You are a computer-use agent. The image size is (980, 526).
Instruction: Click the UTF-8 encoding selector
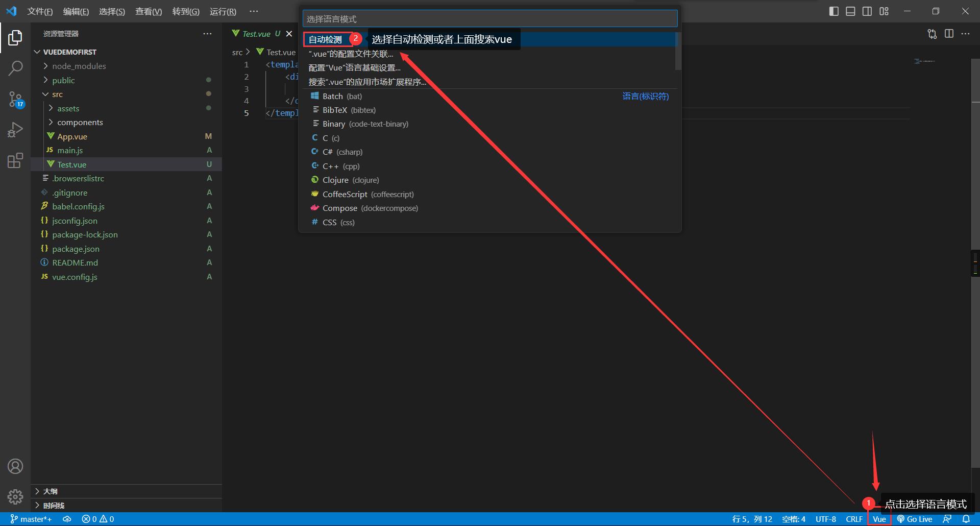826,519
